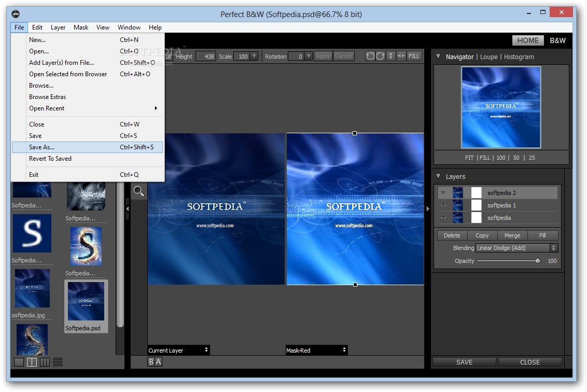Select the Softpedia.psd thumbnail in browser
Viewport: 587px width, 392px height.
86,306
